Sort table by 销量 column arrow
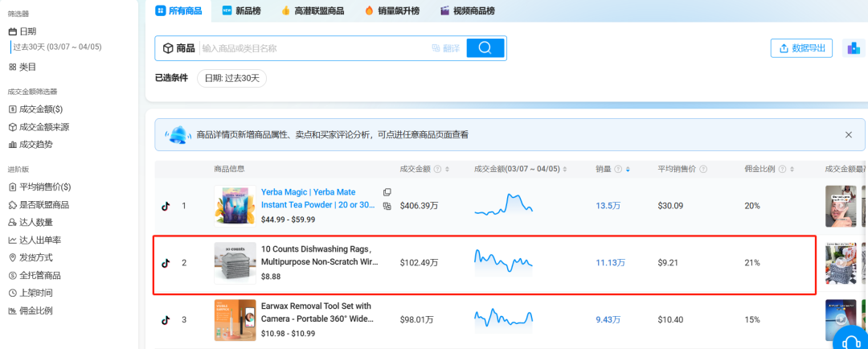 628,169
